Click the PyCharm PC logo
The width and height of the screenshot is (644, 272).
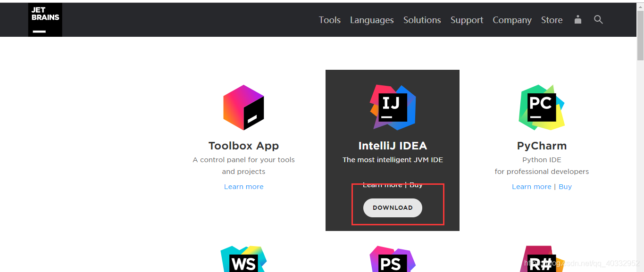point(542,107)
